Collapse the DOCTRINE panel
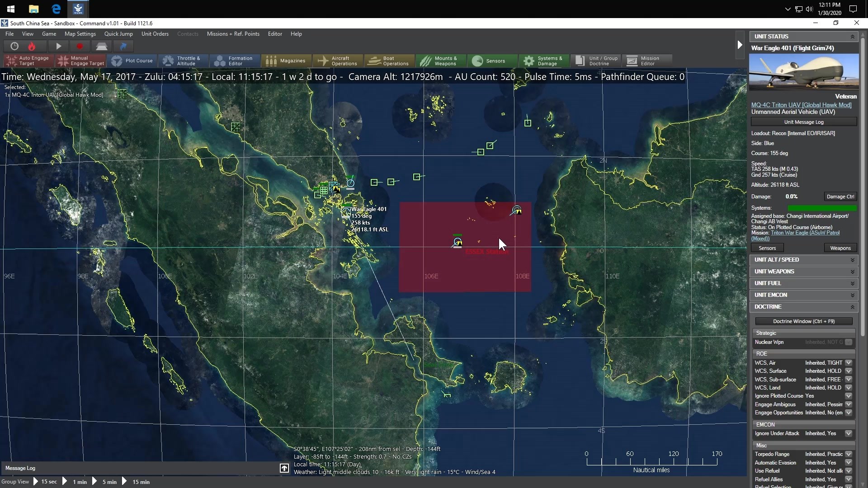 852,307
